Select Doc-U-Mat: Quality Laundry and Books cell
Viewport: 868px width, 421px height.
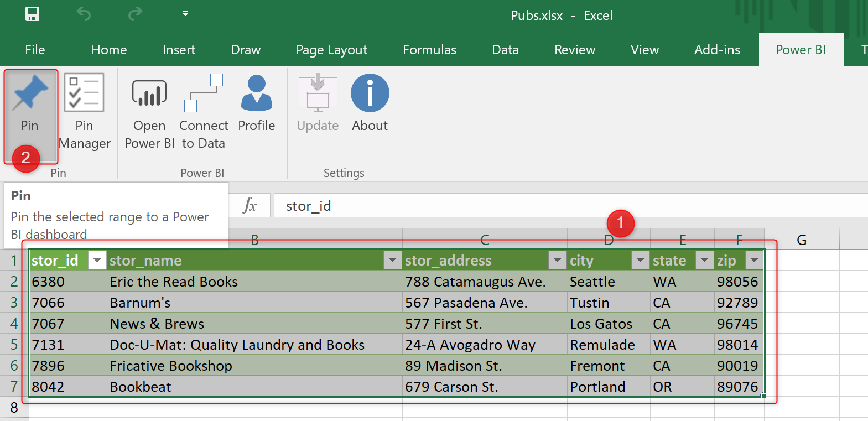coord(254,344)
